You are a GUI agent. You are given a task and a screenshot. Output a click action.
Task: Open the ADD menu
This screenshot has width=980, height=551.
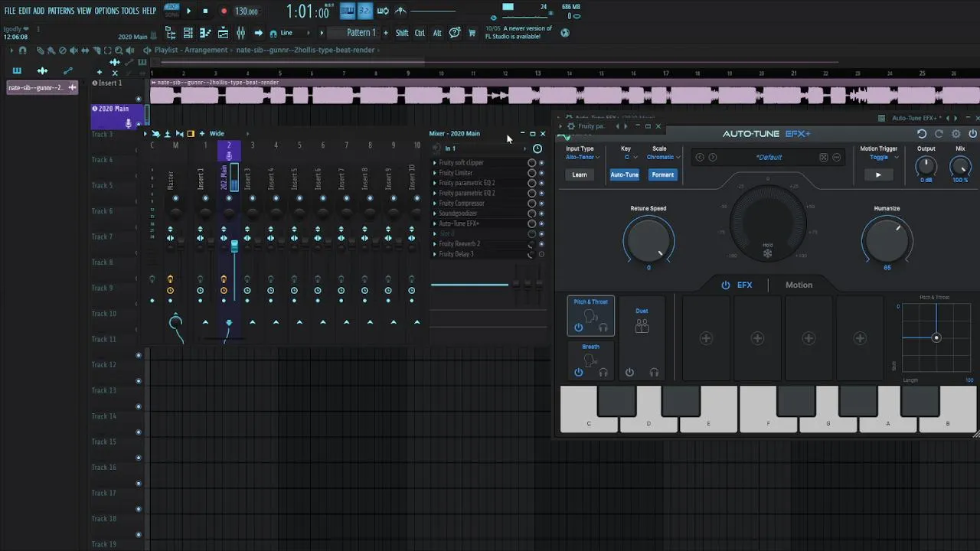pos(38,11)
